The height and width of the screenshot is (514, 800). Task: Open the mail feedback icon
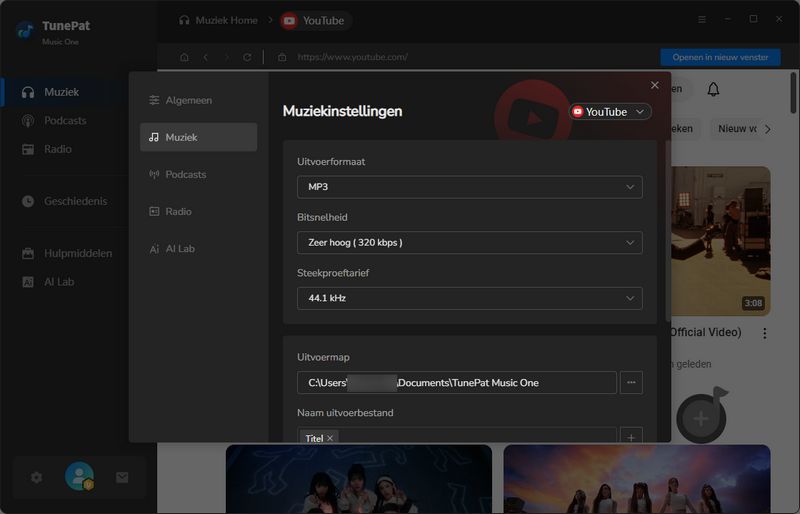pos(122,477)
